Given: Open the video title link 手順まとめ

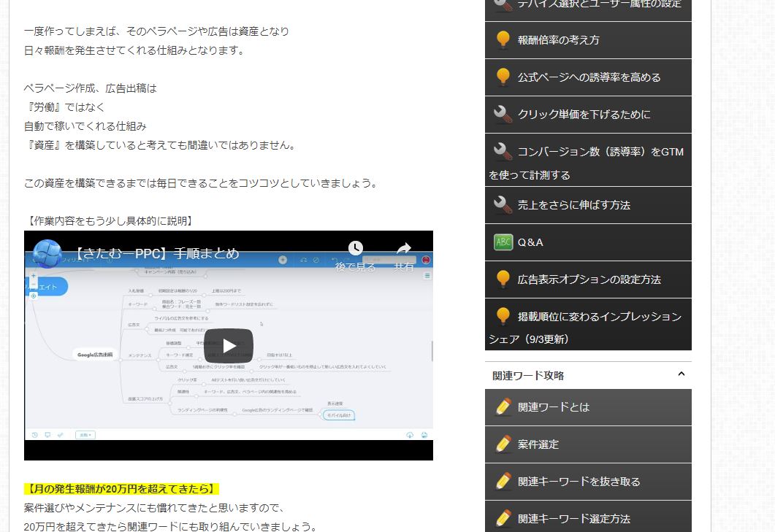Looking at the screenshot, I should [156, 254].
